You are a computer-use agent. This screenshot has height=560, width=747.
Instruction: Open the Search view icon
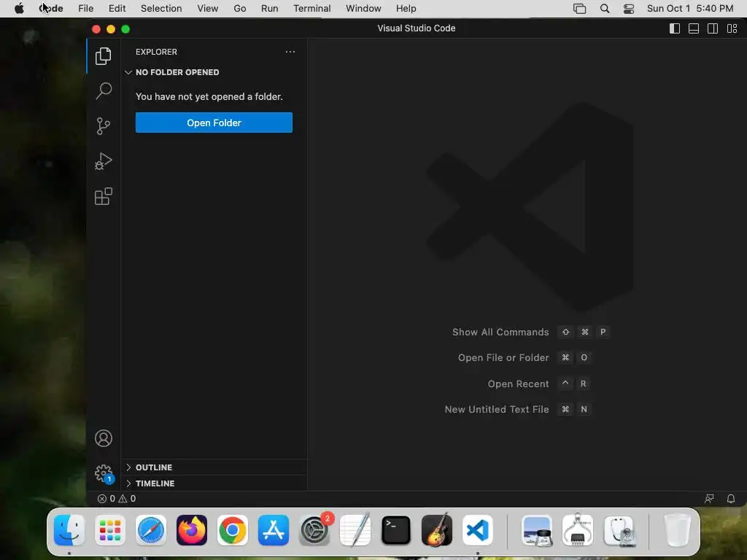point(104,91)
